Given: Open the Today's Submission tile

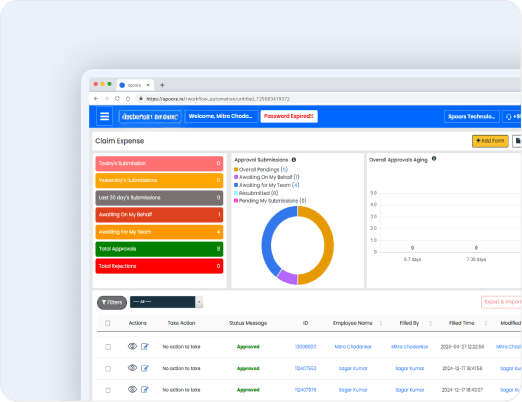Looking at the screenshot, I should point(159,164).
